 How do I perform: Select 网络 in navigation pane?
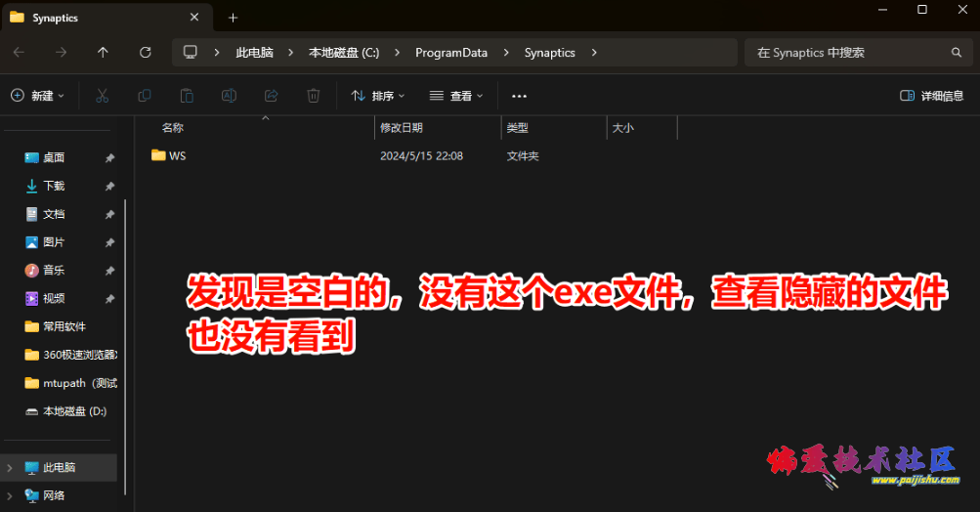tap(54, 495)
